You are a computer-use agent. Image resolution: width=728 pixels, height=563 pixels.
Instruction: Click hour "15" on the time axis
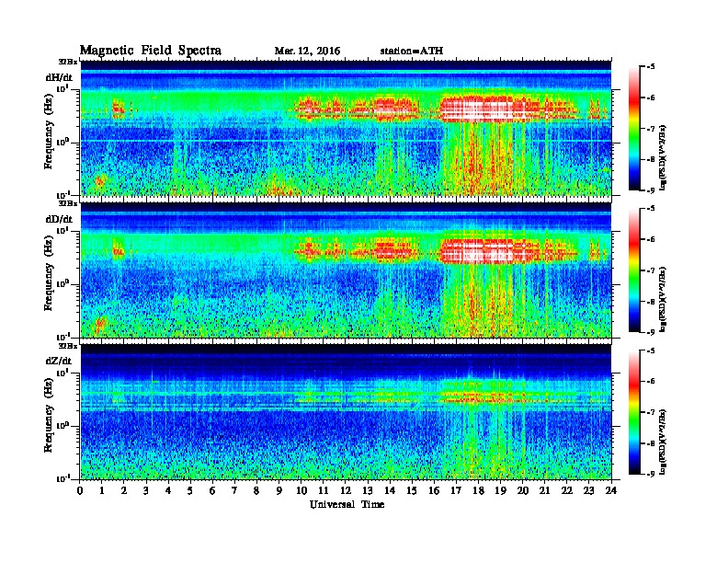[x=413, y=490]
